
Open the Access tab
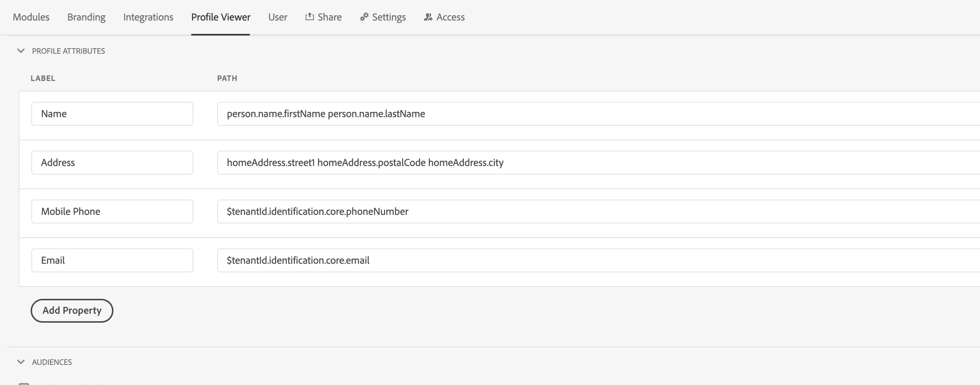(444, 17)
